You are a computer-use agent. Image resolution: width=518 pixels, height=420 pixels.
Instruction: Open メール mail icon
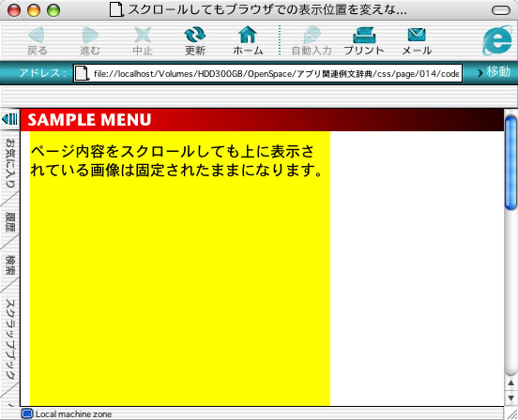pos(417,35)
